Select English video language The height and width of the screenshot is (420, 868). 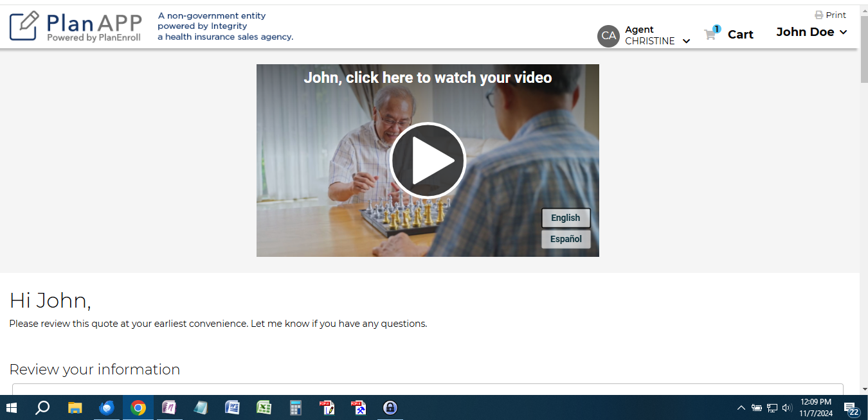point(566,218)
